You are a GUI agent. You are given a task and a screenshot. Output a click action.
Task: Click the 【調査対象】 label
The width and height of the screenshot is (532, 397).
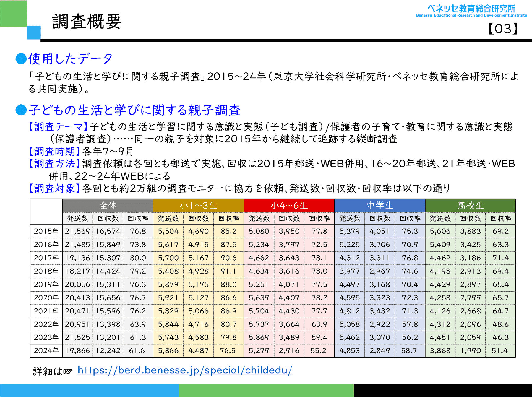pyautogui.click(x=54, y=188)
